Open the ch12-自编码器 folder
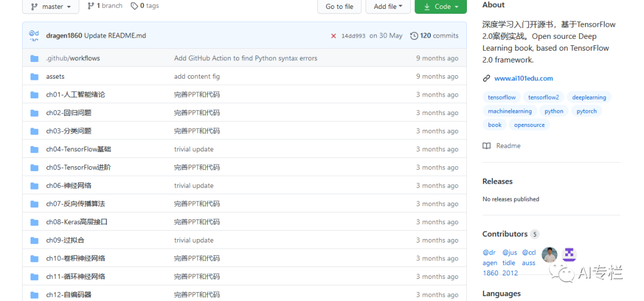This screenshot has width=644, height=301. pos(69,295)
